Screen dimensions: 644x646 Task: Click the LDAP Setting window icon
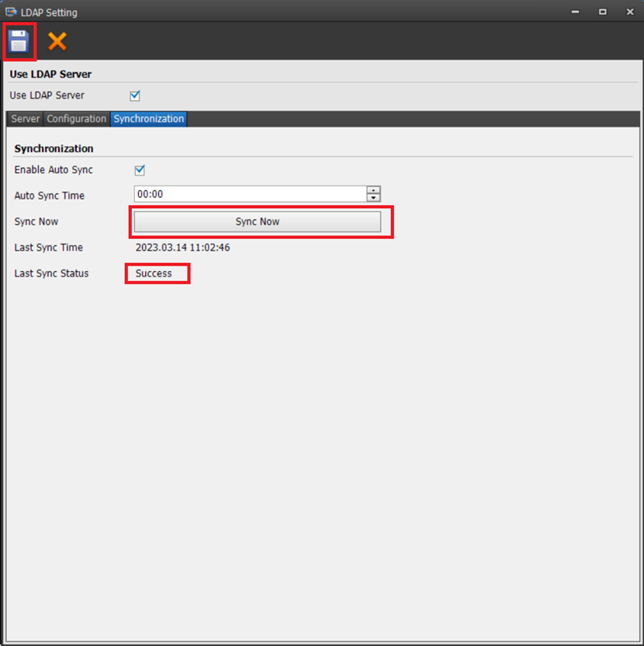(x=11, y=12)
